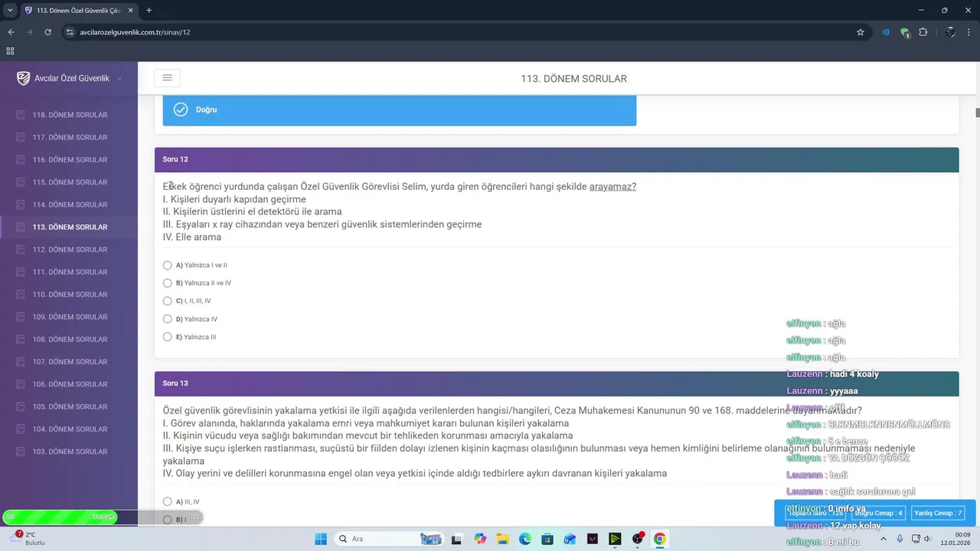
Task: Open 103. DÖNEM SORULAR in the sidebar
Action: coord(69,452)
